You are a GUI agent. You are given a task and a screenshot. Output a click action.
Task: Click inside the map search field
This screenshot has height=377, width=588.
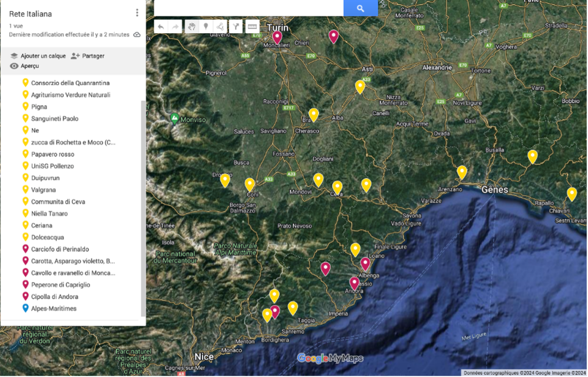[x=249, y=8]
